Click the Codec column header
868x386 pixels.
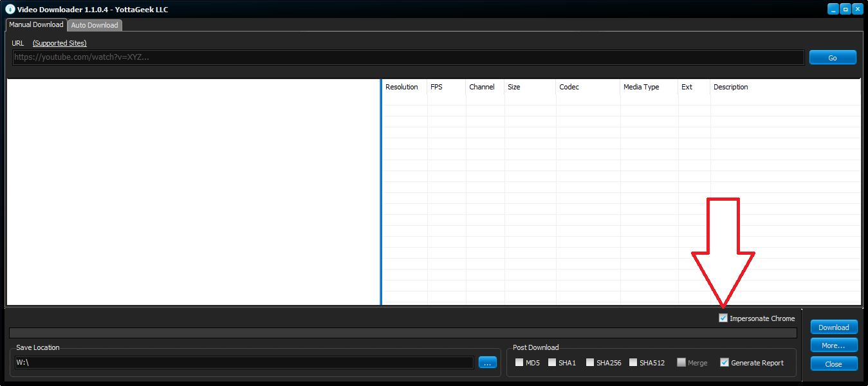click(587, 87)
